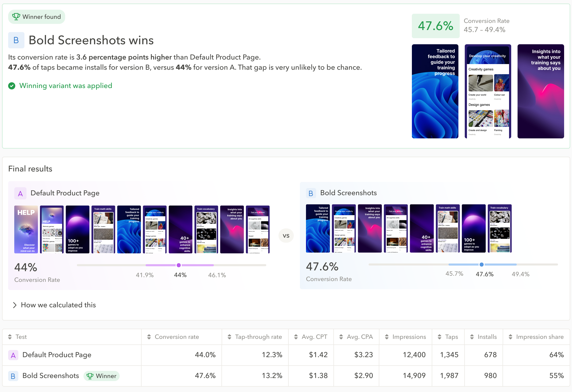
Task: Click the B icon in Bold Screenshots table row
Action: click(x=13, y=376)
